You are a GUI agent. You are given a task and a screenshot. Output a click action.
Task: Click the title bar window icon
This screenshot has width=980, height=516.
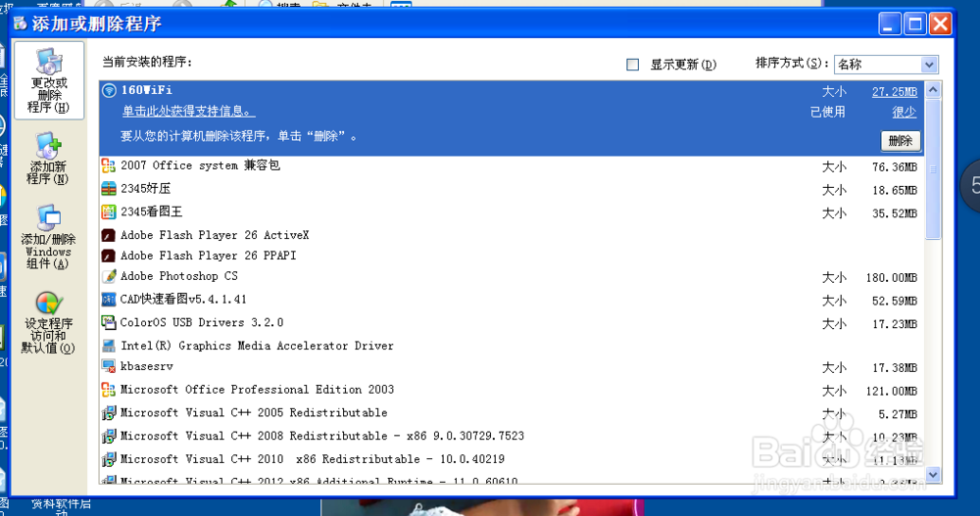click(20, 23)
